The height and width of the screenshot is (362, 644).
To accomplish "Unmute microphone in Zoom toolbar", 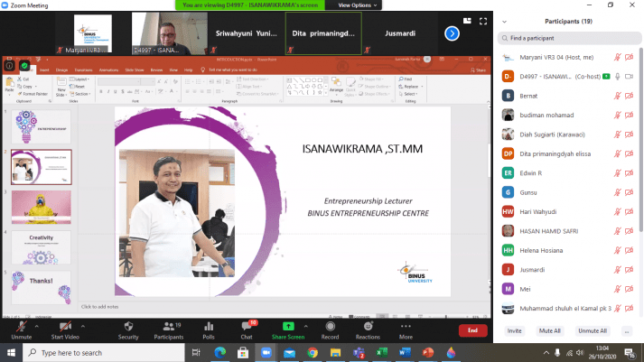I will click(22, 330).
